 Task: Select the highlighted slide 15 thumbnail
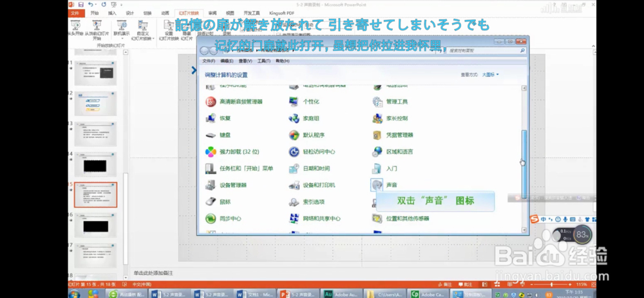click(x=95, y=195)
